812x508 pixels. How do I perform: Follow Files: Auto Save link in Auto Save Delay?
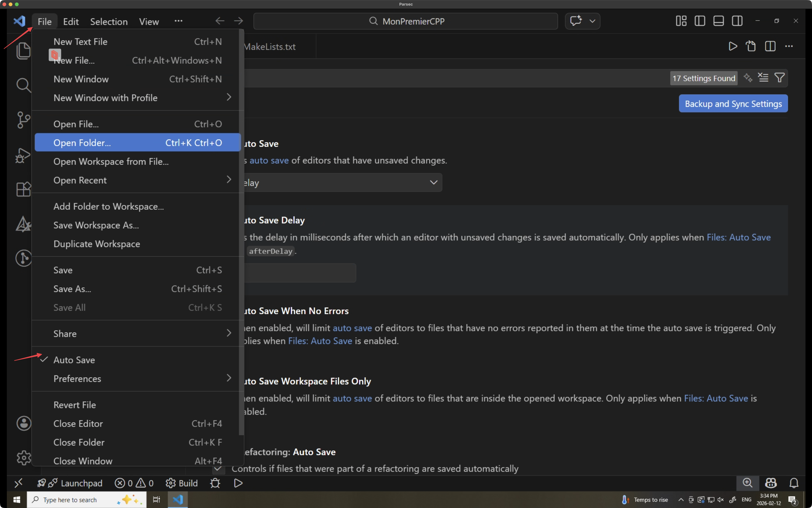coord(738,237)
